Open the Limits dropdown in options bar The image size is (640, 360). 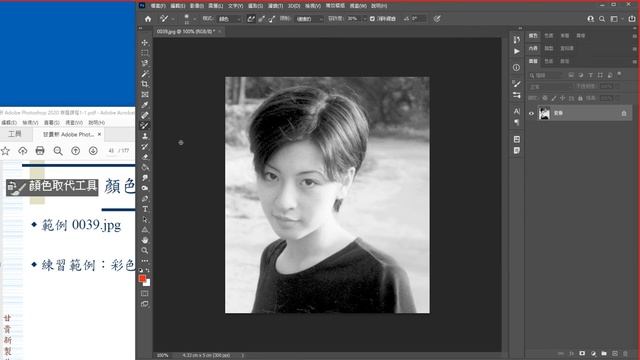coord(309,19)
